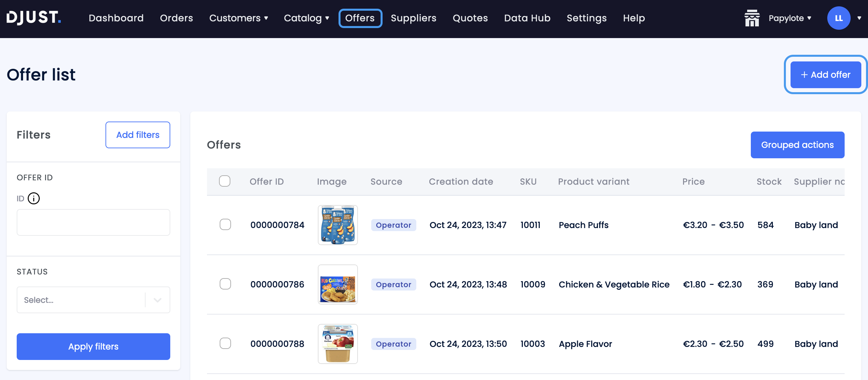Screen dimensions: 868x380
Task: Open the Peach Puffs product thumbnail
Action: tap(338, 225)
